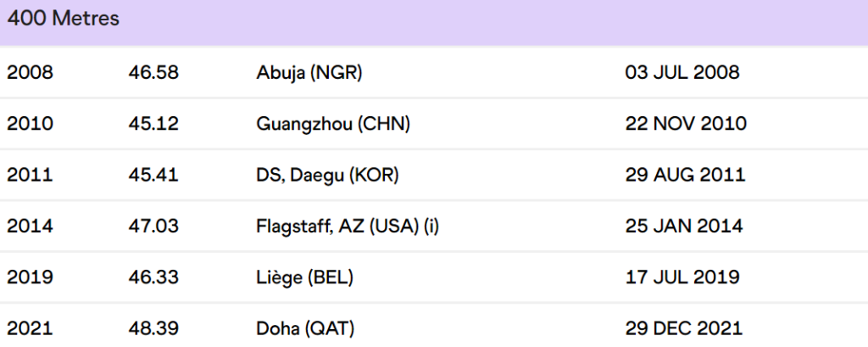The image size is (868, 347).
Task: Select the 29 AUG 2011 date
Action: (x=685, y=175)
